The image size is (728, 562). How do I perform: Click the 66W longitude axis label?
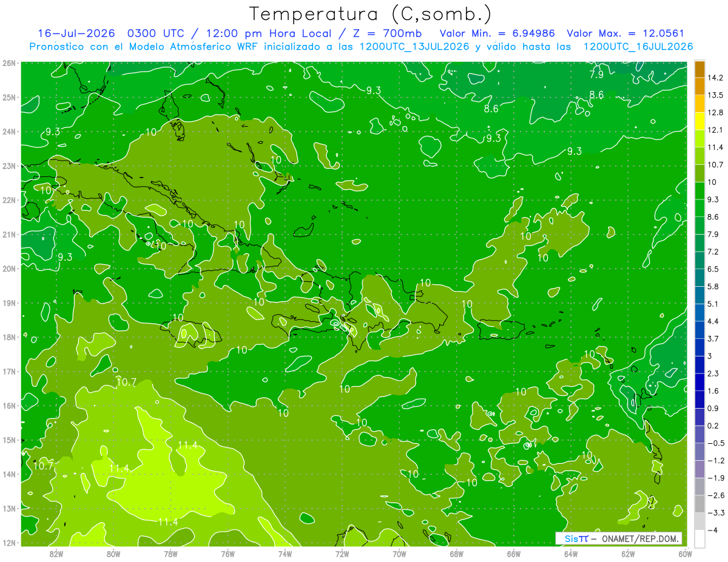514,554
